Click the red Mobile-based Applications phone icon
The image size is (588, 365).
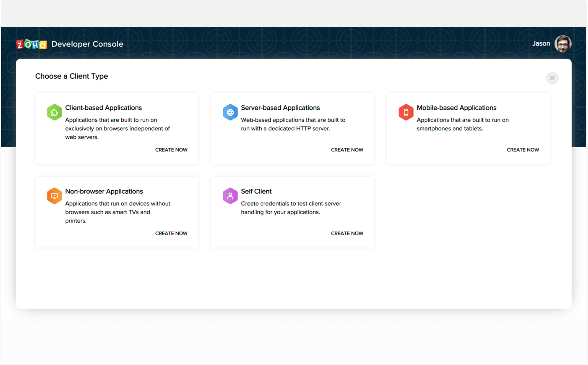[406, 112]
